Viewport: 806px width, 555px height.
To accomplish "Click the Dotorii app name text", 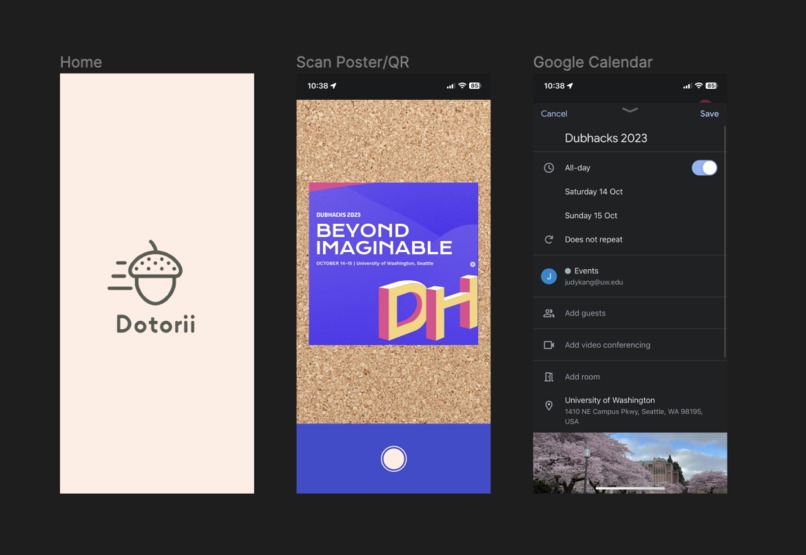I will [x=156, y=324].
